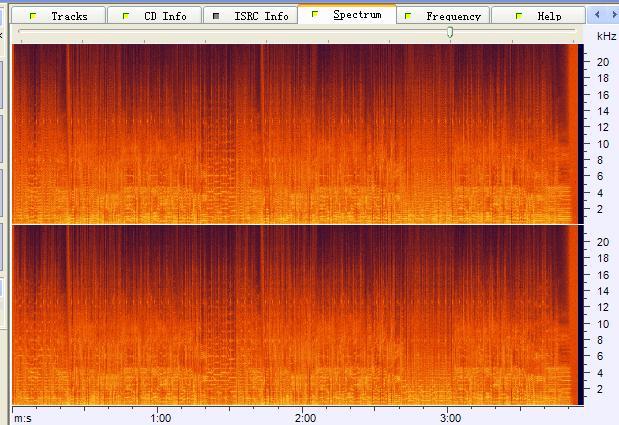Open the Help tab
This screenshot has height=425, width=619.
[x=538, y=16]
